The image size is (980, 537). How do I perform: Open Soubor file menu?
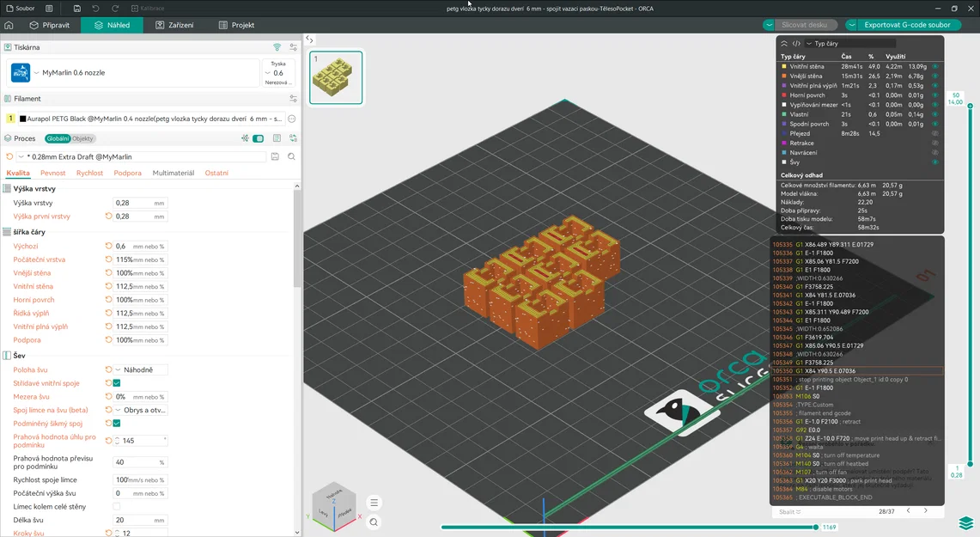coord(20,9)
